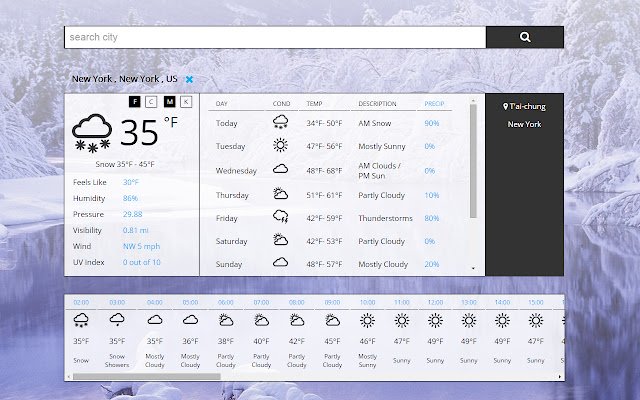The height and width of the screenshot is (400, 640).
Task: Click the Snow 35°F - 45°F summary text
Action: click(x=125, y=164)
